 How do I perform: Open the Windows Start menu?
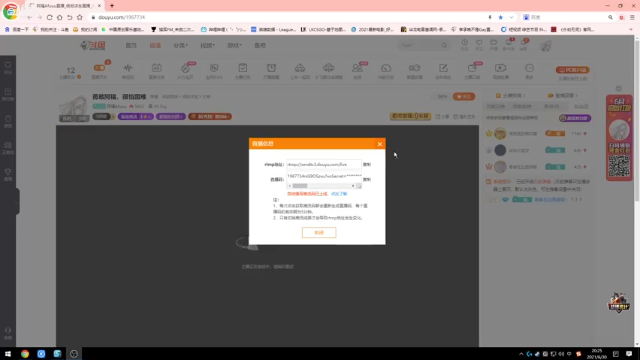click(x=8, y=354)
